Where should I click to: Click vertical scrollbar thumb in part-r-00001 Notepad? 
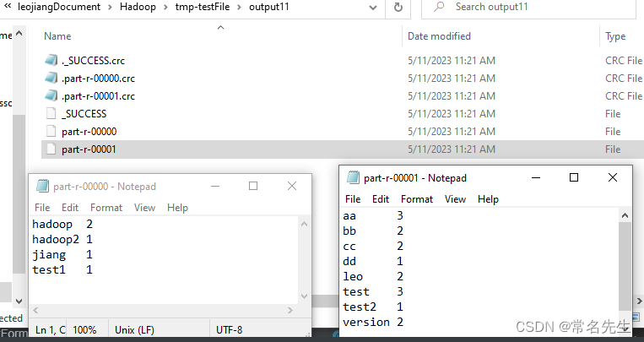pyautogui.click(x=625, y=266)
